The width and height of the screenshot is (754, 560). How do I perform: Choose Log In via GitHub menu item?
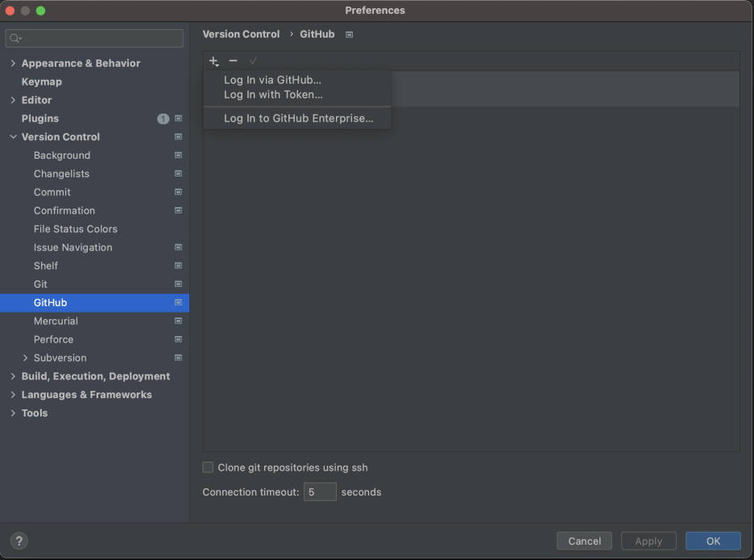tap(297, 80)
